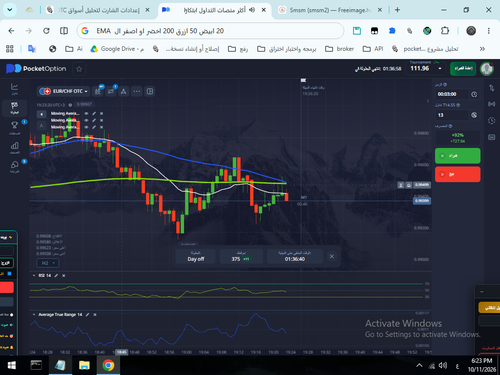
Task: Open the browser tab search dropdown
Action: pos(10,10)
